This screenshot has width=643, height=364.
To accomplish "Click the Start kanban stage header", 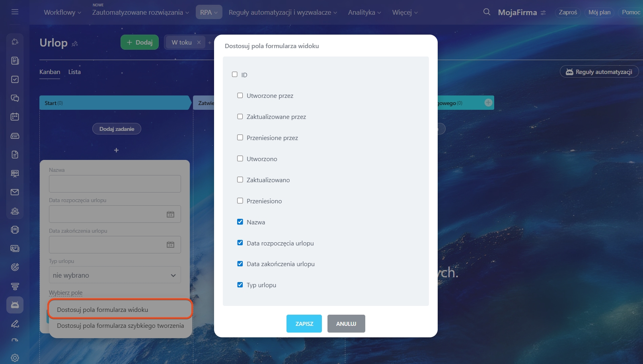I will 115,103.
